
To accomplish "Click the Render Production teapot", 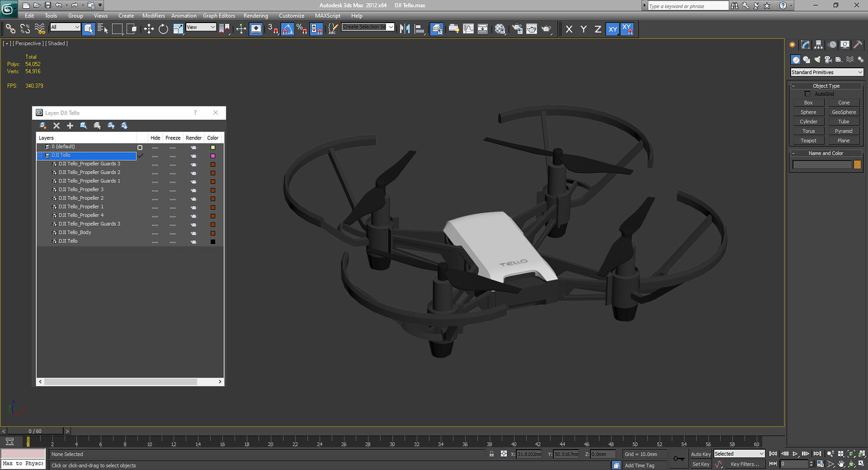I will click(x=546, y=28).
